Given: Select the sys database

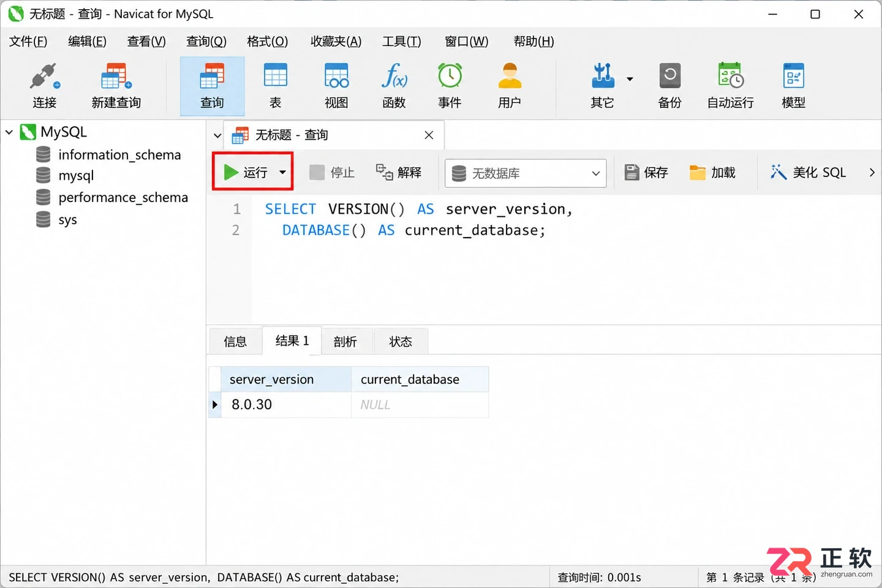Looking at the screenshot, I should tap(56, 219).
